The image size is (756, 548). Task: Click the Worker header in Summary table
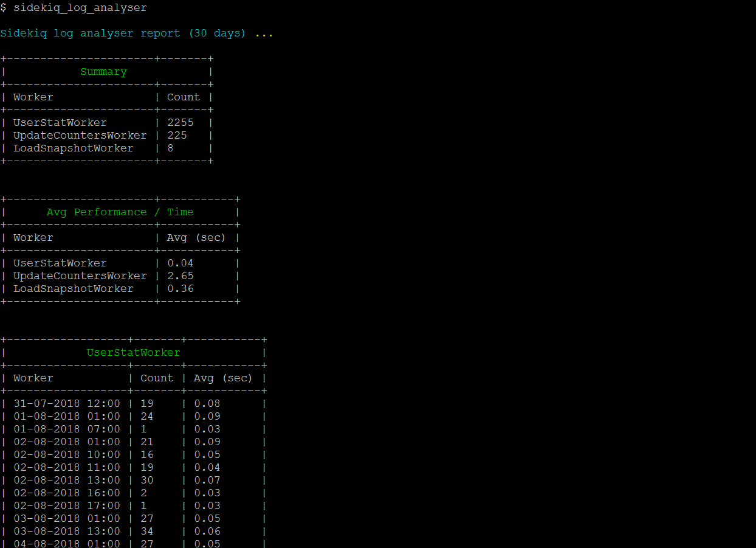point(33,97)
